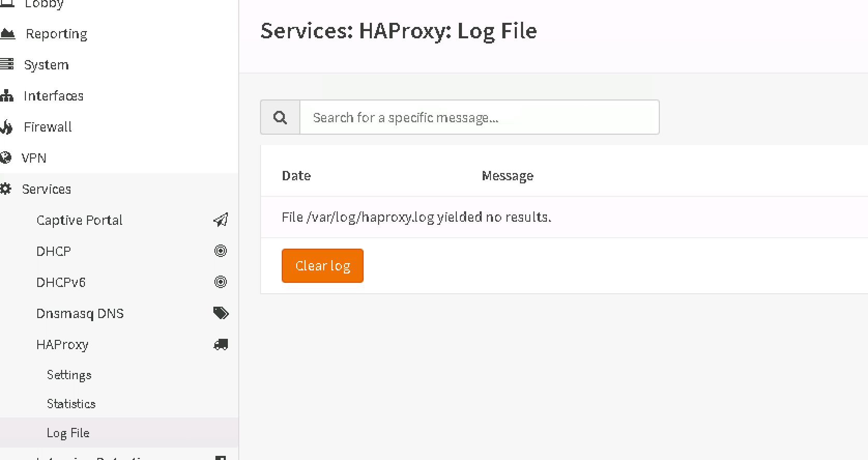
Task: Click the Message column header
Action: click(x=508, y=176)
